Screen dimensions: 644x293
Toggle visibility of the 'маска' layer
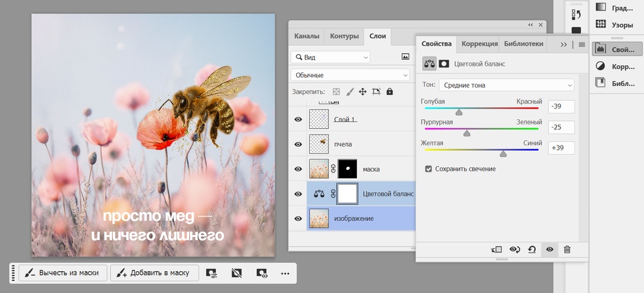(298, 169)
